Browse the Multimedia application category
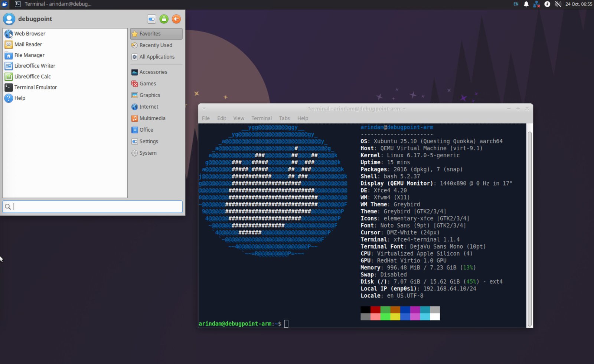This screenshot has width=594, height=364. (x=152, y=118)
